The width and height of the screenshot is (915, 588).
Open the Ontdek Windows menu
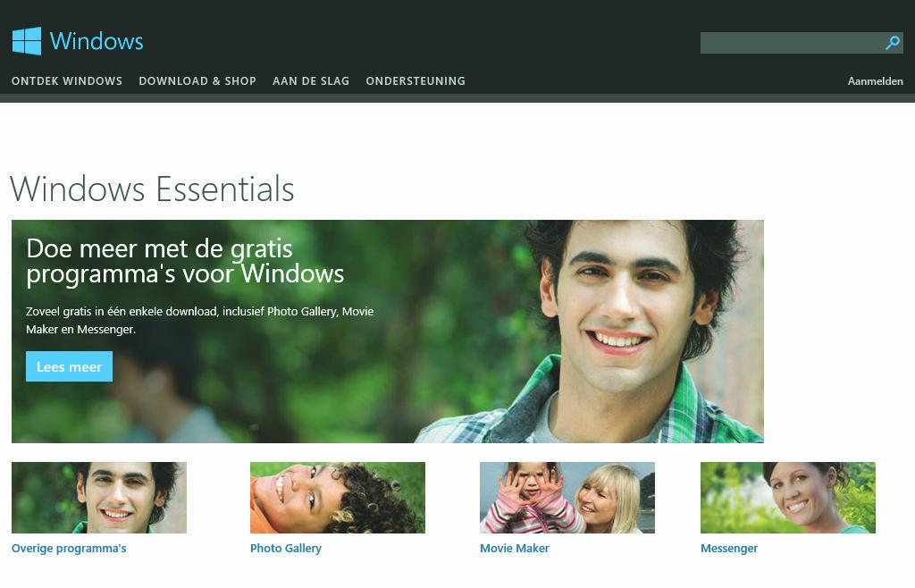click(x=67, y=81)
